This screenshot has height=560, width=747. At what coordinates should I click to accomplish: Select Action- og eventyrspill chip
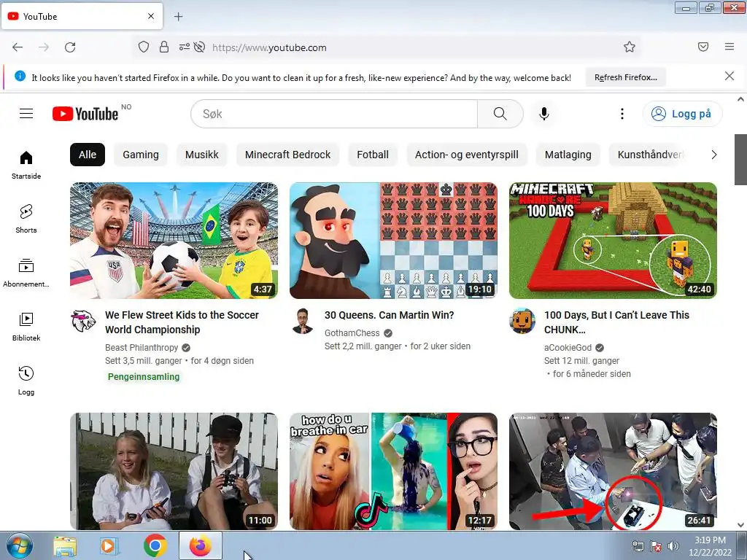coord(466,155)
